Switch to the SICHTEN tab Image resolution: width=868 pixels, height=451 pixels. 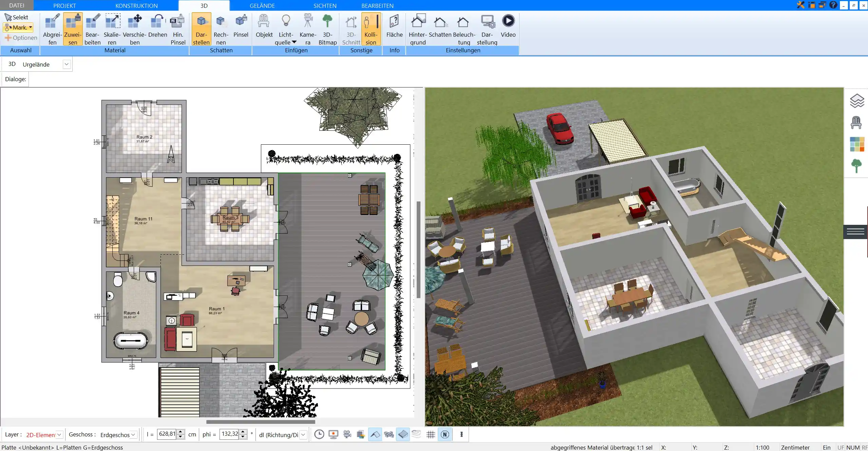pos(325,5)
